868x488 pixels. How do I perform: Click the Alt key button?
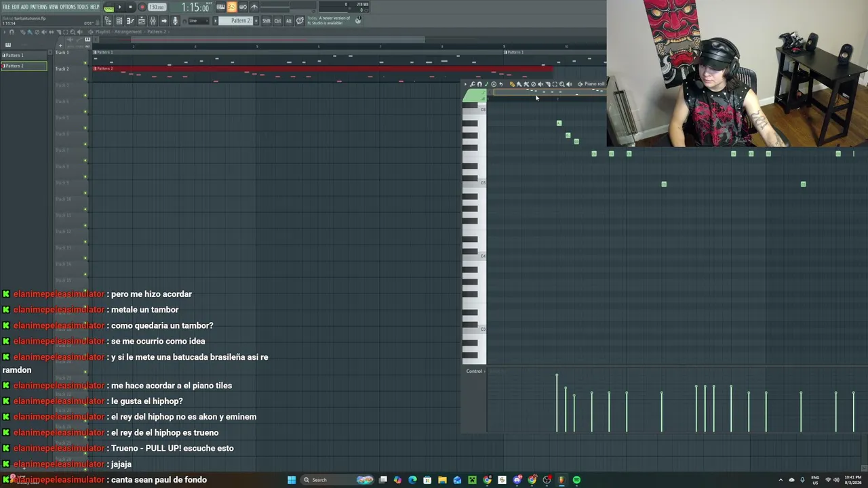289,21
